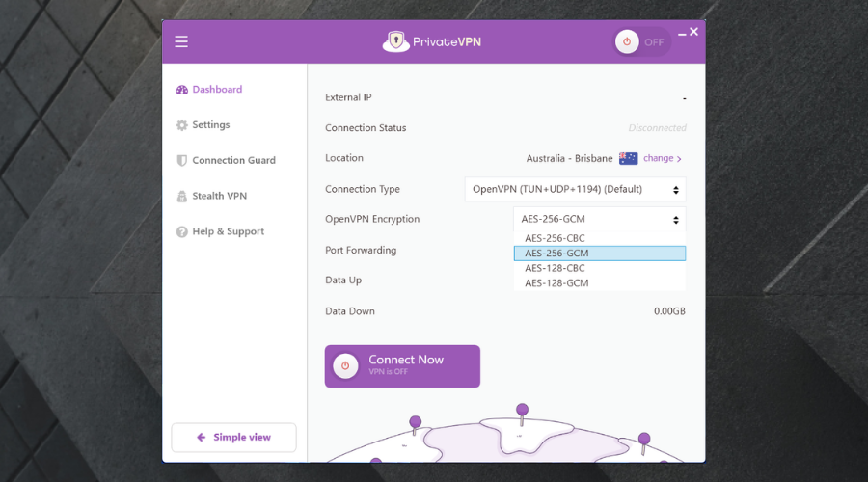Image resolution: width=868 pixels, height=482 pixels.
Task: Click the Stealth VPN icon
Action: pos(181,197)
